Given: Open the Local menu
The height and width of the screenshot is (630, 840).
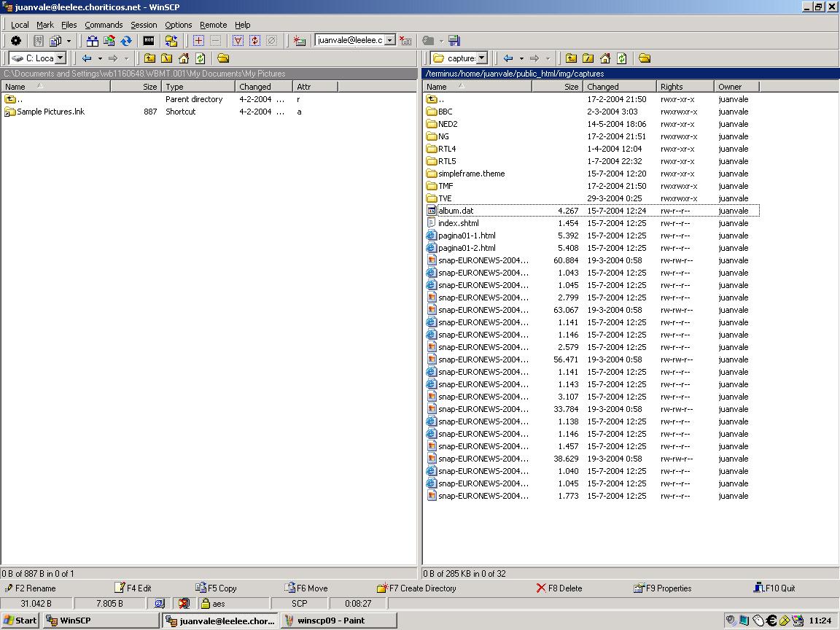Looking at the screenshot, I should click(20, 25).
